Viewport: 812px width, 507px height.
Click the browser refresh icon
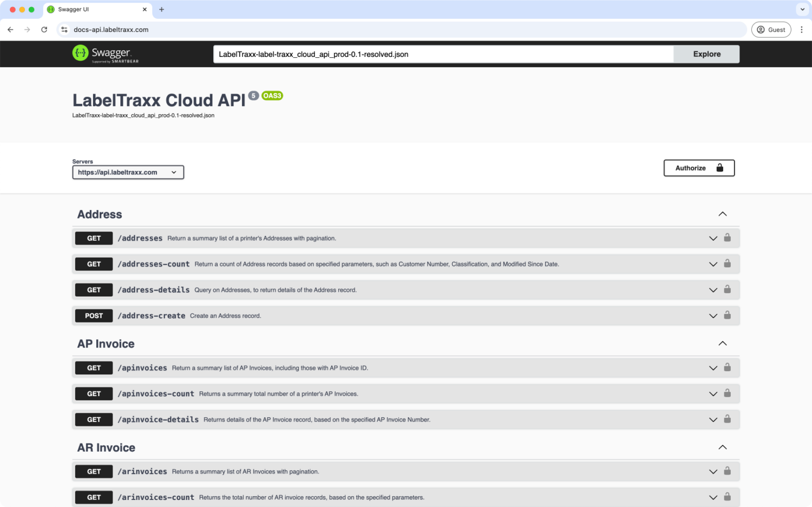(x=44, y=29)
